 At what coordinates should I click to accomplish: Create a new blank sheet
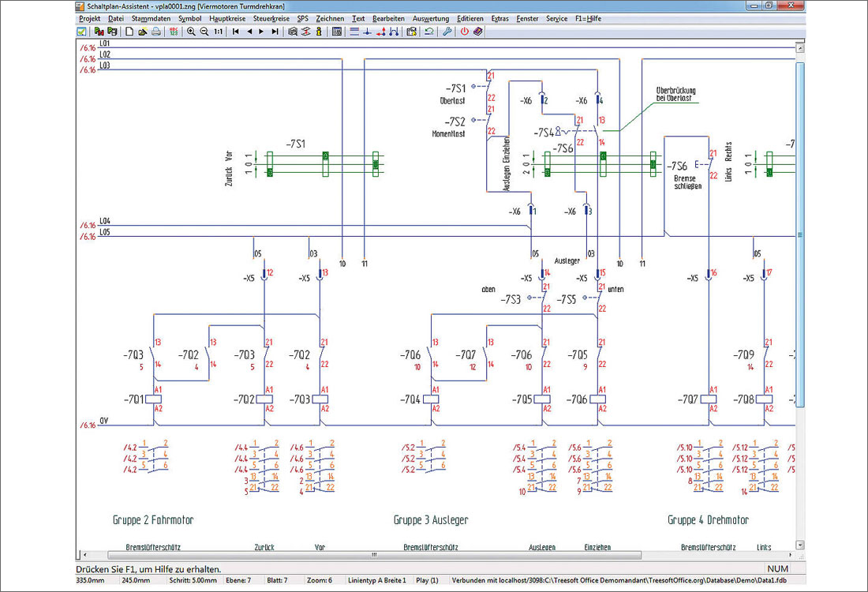point(129,32)
